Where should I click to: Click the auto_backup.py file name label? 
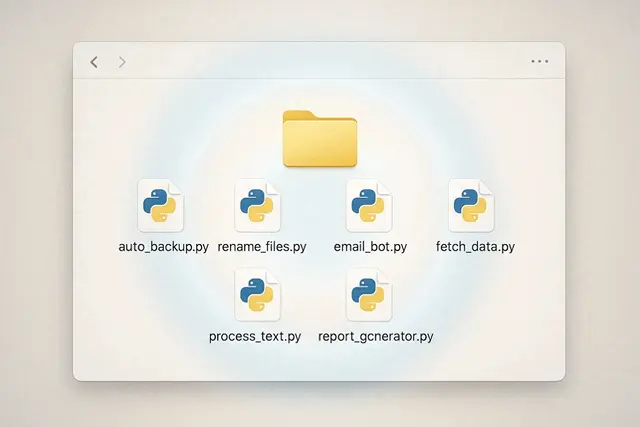pos(164,247)
